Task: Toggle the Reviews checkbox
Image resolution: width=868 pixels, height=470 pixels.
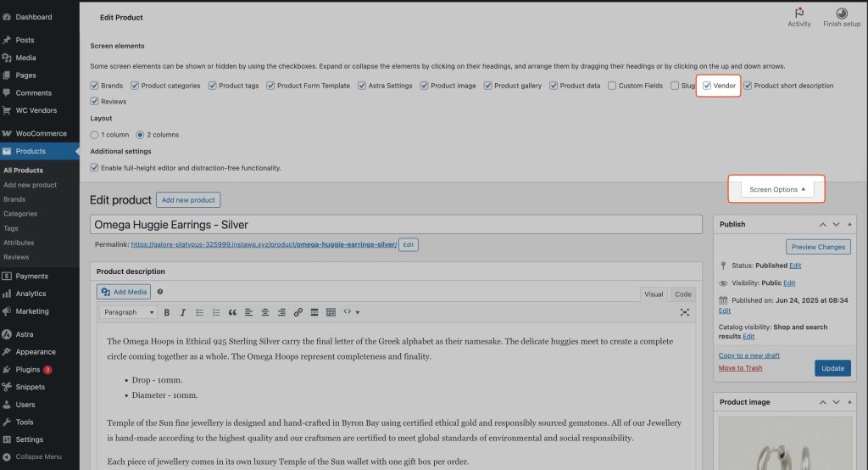Action: [94, 102]
